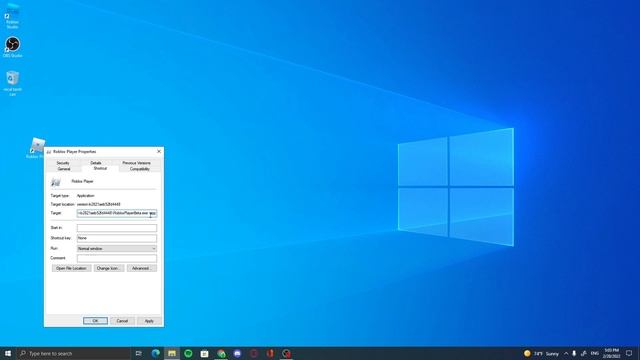Open the taskbar clock and date
The width and height of the screenshot is (640, 360).
click(611, 353)
